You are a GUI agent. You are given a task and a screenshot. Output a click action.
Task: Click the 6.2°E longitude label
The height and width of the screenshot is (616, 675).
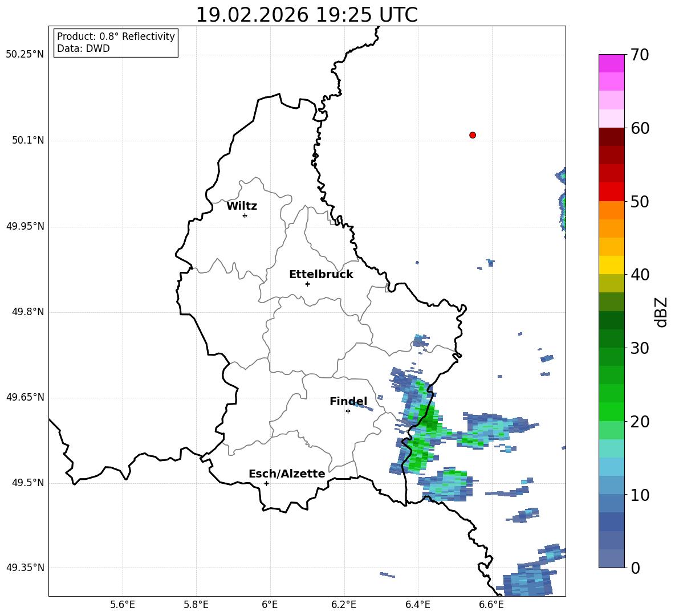[344, 605]
